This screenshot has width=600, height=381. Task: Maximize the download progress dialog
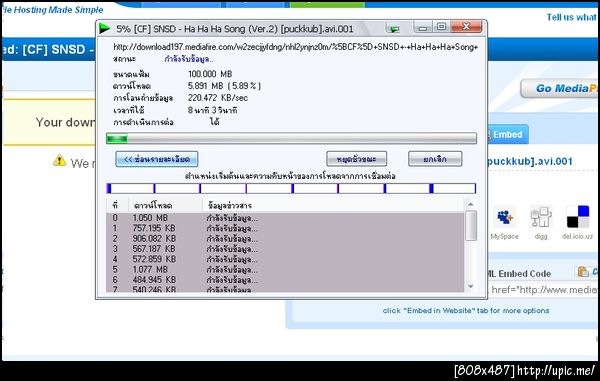(441, 27)
